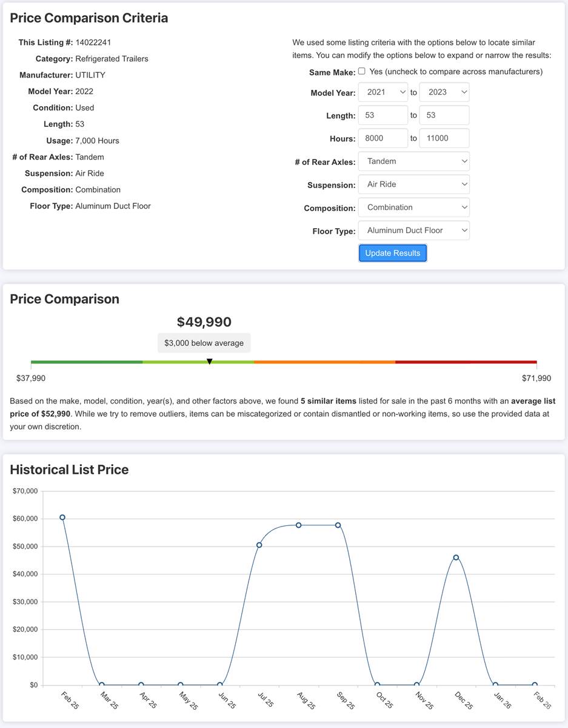
Task: Click the dark green segment of price bar
Action: click(x=87, y=362)
